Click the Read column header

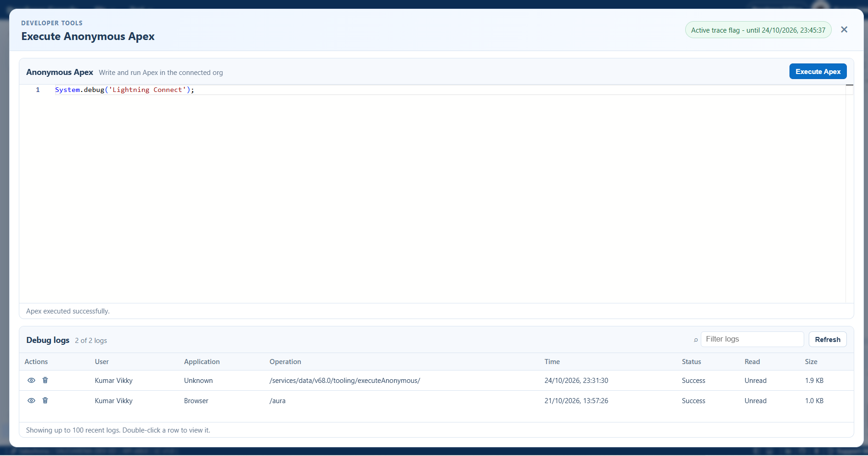point(752,362)
